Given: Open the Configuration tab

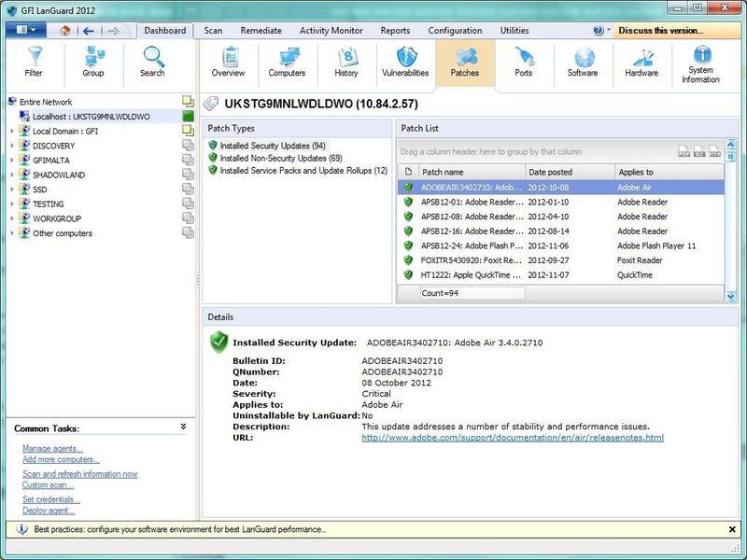Looking at the screenshot, I should [x=455, y=31].
